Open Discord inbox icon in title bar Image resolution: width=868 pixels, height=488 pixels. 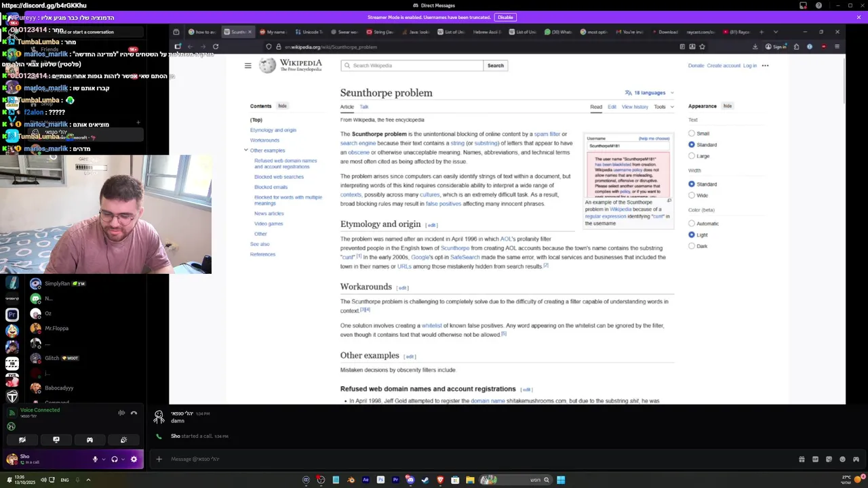[x=803, y=5]
